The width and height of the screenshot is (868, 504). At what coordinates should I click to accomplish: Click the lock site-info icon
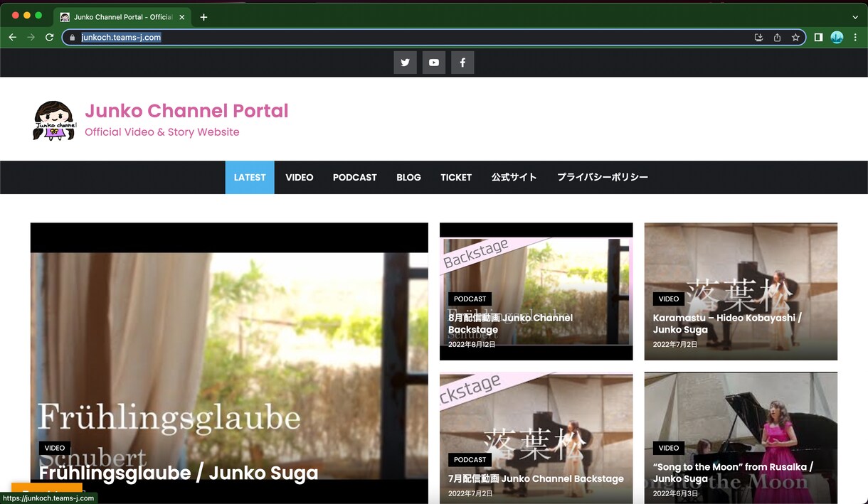72,38
